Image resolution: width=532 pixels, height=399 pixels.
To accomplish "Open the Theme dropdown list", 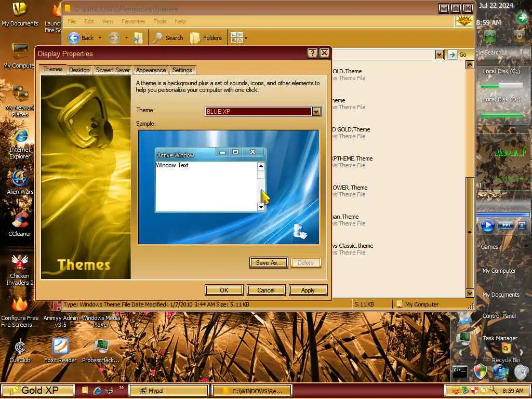I will point(316,111).
